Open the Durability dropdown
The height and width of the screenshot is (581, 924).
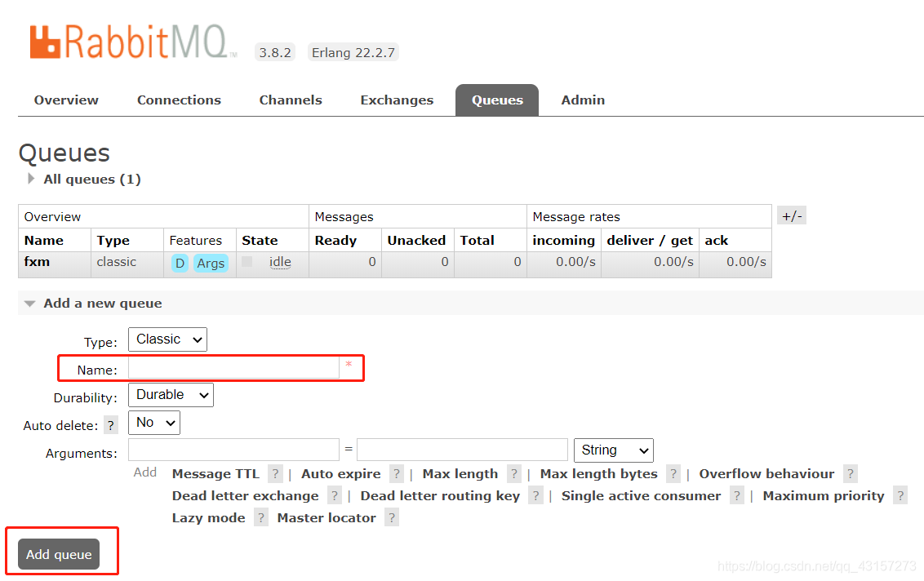(x=171, y=395)
